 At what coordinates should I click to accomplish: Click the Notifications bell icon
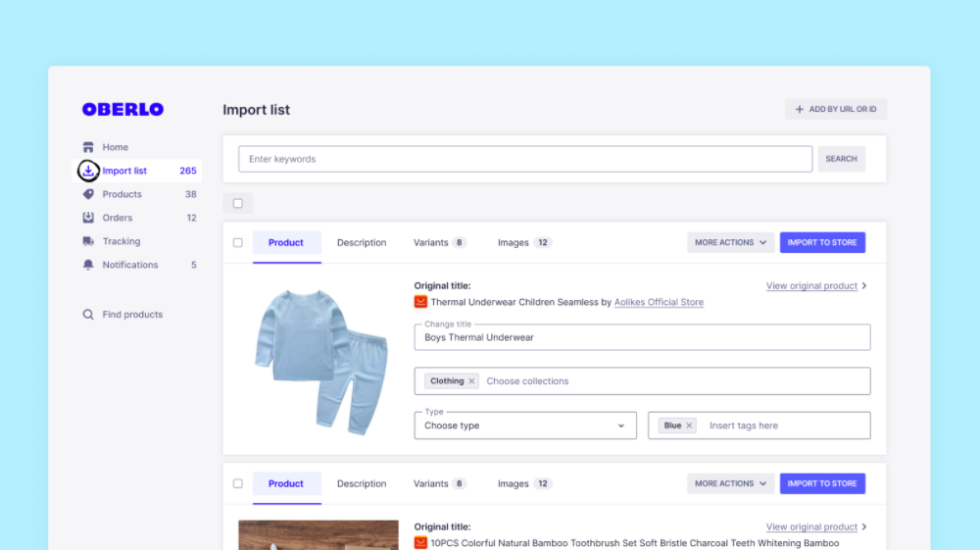(88, 265)
